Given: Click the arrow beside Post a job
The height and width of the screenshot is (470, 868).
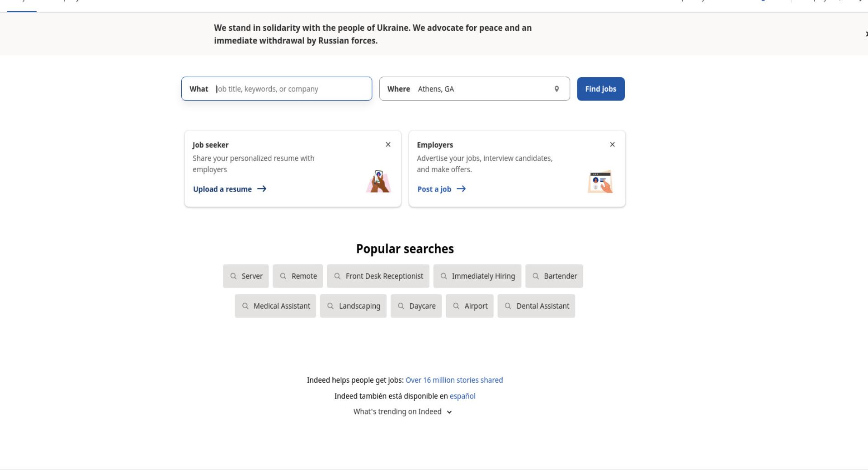Looking at the screenshot, I should click(x=461, y=189).
